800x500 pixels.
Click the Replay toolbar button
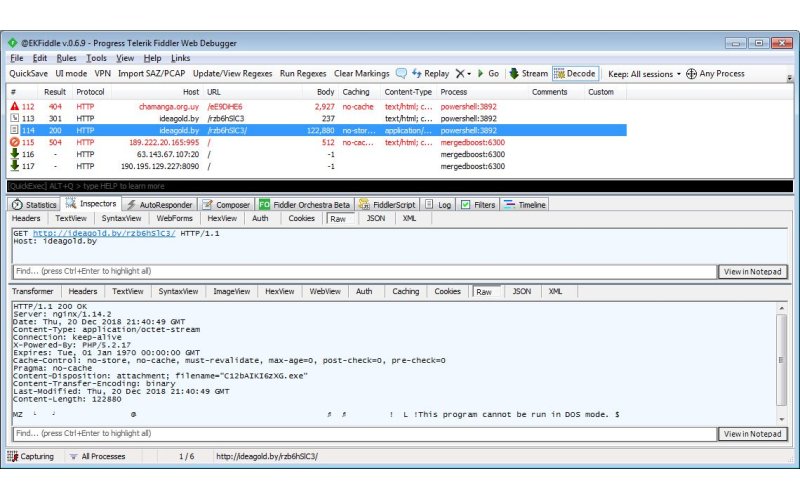coord(430,73)
